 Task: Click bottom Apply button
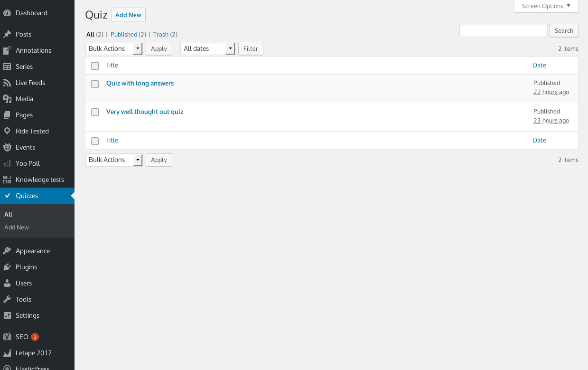pos(159,160)
